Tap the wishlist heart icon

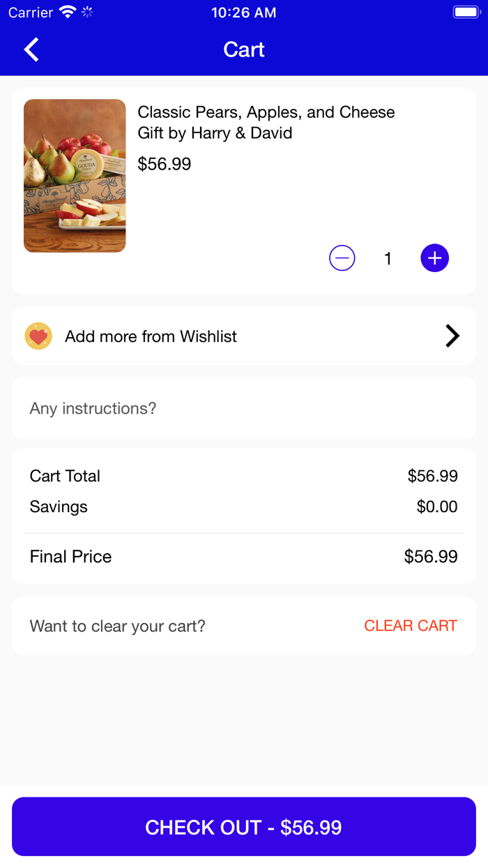click(x=38, y=336)
